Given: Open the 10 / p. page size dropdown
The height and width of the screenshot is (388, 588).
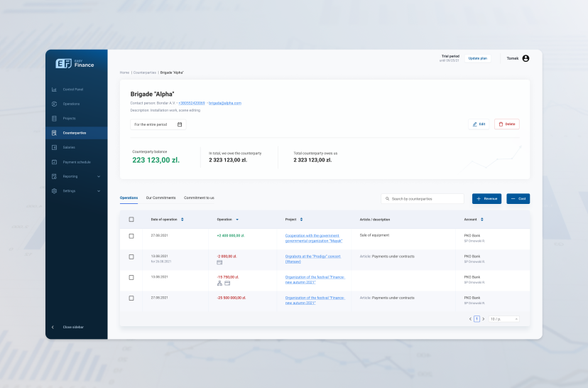Looking at the screenshot, I should point(504,319).
